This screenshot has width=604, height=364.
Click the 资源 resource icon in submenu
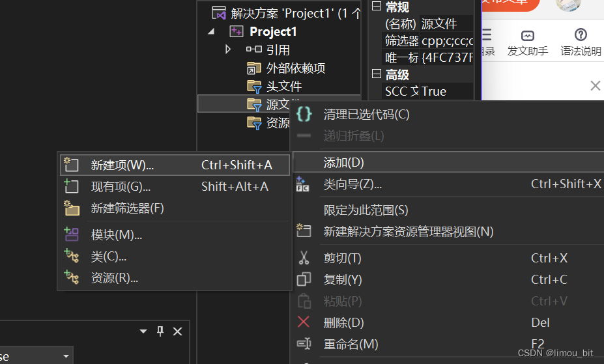click(x=72, y=277)
